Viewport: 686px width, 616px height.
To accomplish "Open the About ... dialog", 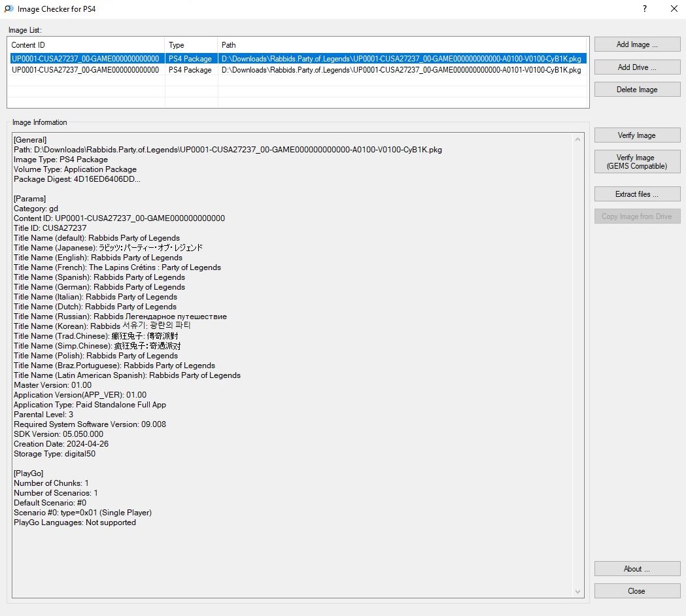I will [x=637, y=569].
